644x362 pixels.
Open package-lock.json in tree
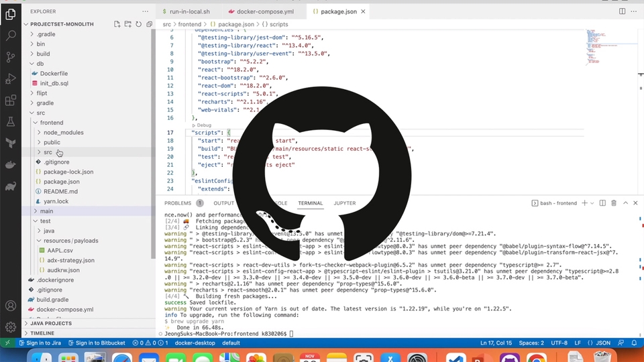click(x=68, y=172)
